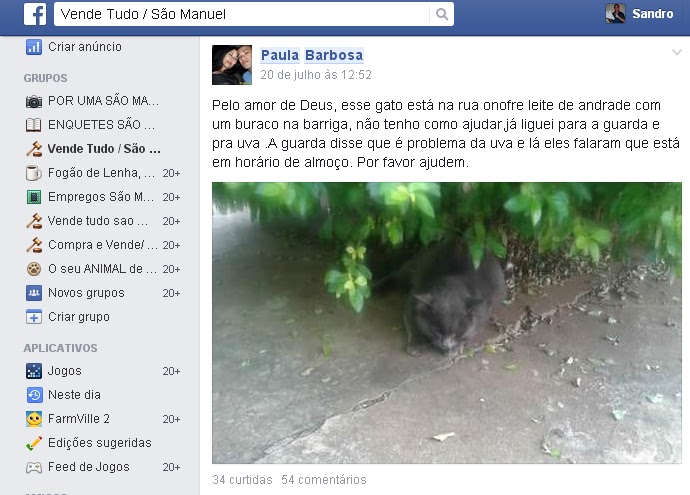Open the ENQUETES SÃO book icon group

point(34,125)
